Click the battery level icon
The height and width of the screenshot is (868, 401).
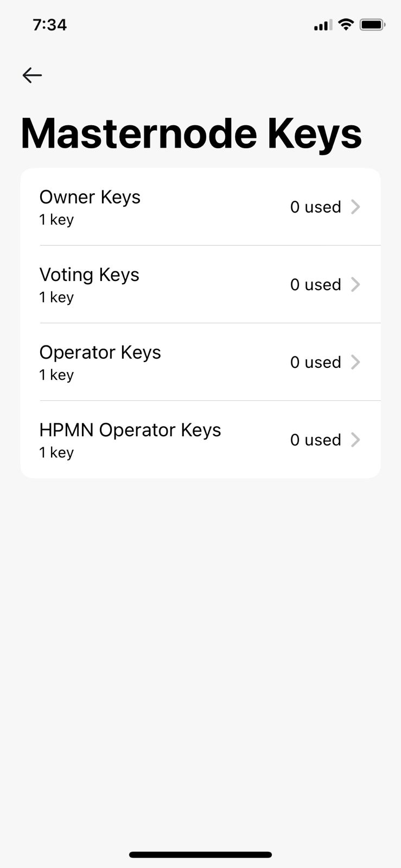[372, 24]
